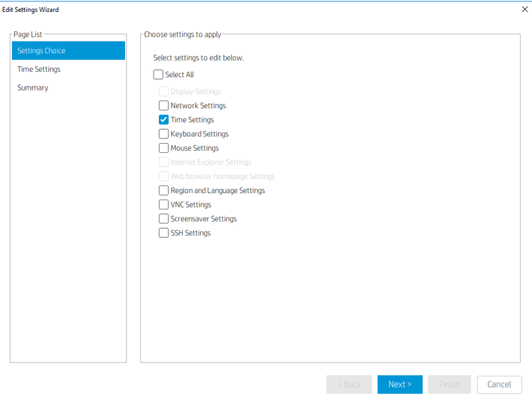Enable the Screensaver Settings checkbox
The height and width of the screenshot is (403, 532).
pyautogui.click(x=164, y=219)
